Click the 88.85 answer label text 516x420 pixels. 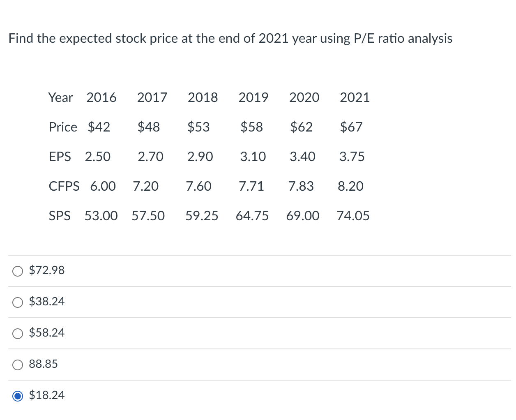point(44,364)
